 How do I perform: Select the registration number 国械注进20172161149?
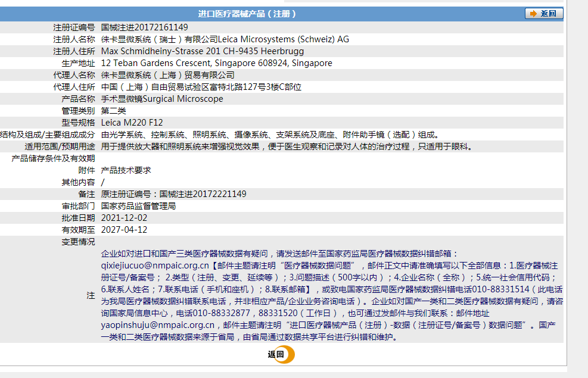tap(144, 27)
